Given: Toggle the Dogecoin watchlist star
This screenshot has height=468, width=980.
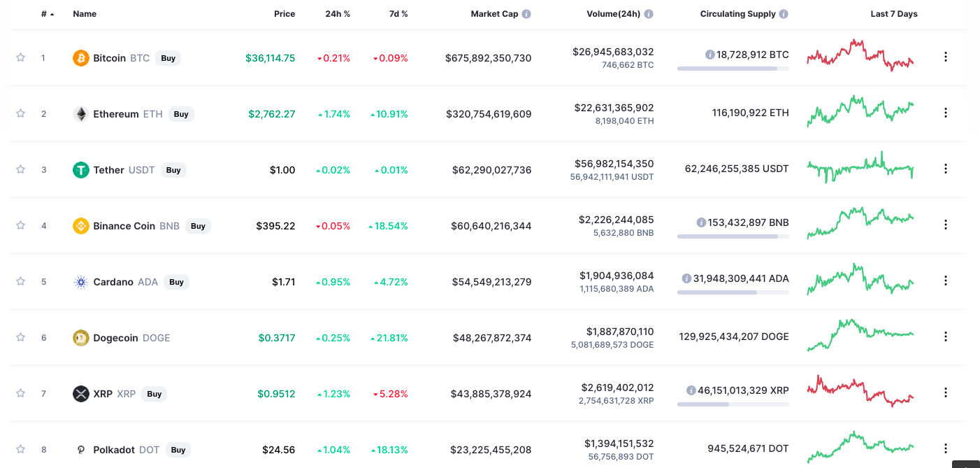Looking at the screenshot, I should point(21,337).
